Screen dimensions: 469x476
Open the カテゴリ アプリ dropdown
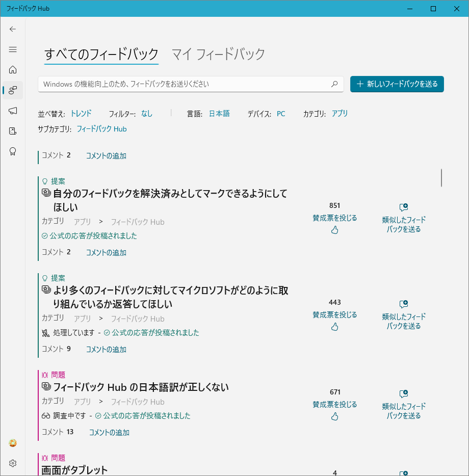click(x=340, y=114)
